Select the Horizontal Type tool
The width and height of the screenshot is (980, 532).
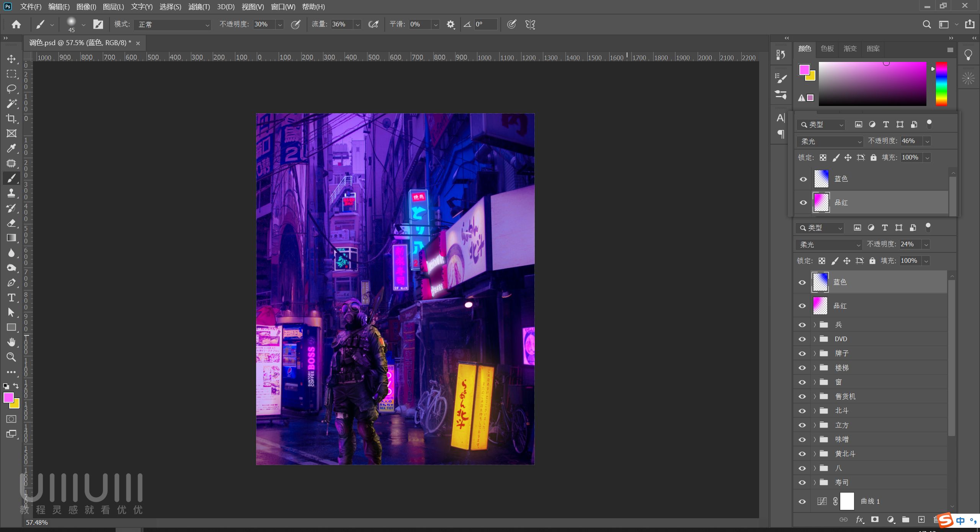[11, 298]
